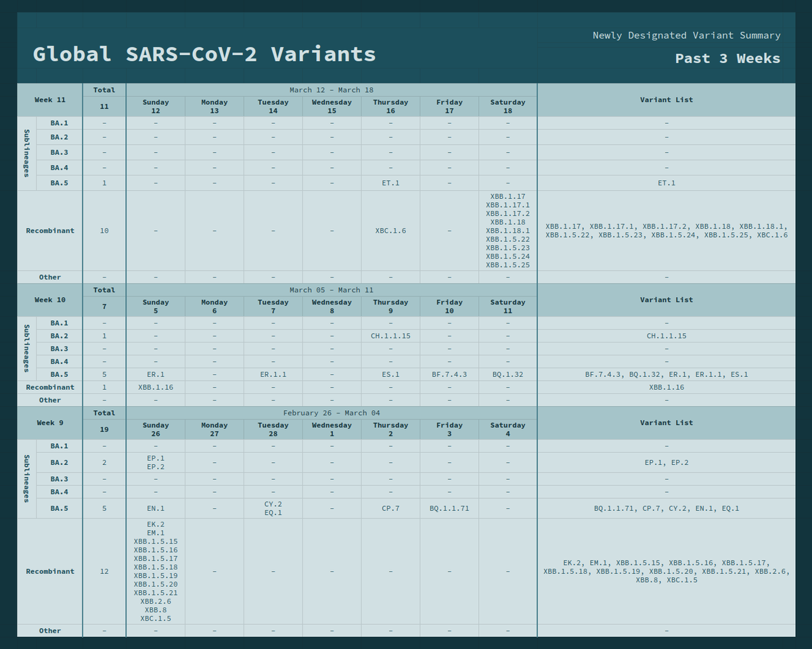The image size is (812, 649).
Task: Select ER.1.1 in the Tuesday 7 column
Action: coord(273,374)
